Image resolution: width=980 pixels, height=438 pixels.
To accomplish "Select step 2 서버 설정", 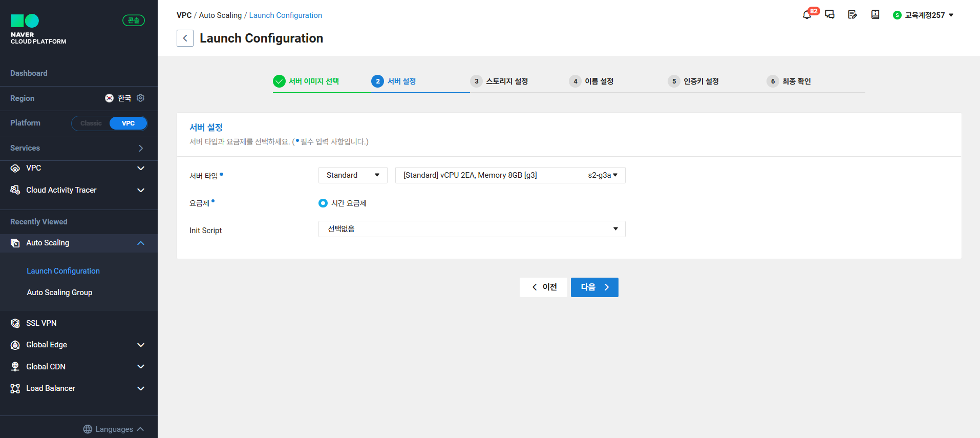I will 401,81.
